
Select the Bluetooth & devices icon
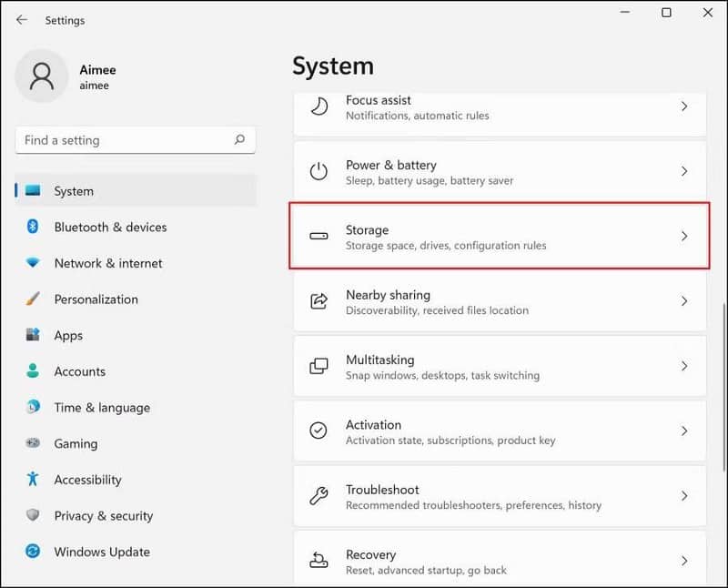point(32,228)
